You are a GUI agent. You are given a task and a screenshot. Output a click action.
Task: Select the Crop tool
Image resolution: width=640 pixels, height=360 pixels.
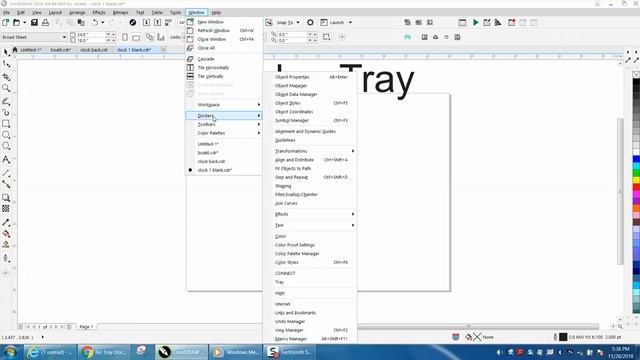click(x=6, y=77)
